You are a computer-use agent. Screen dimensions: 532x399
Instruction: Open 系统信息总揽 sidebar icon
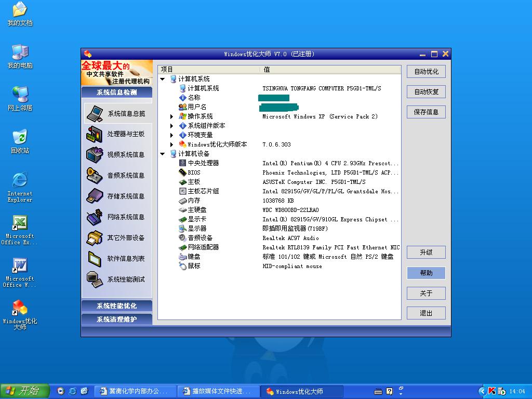point(95,113)
